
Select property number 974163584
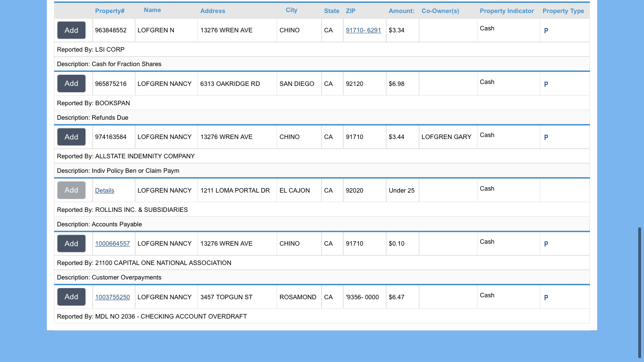(x=111, y=137)
